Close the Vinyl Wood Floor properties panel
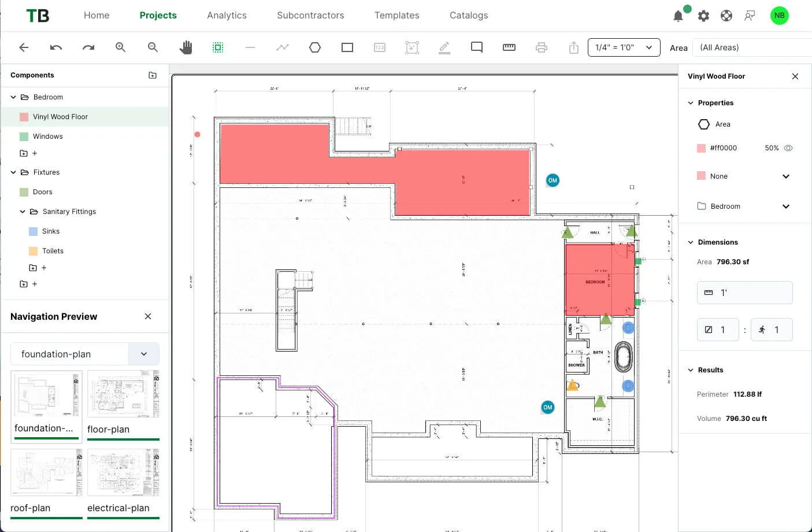This screenshot has height=532, width=812. point(795,76)
